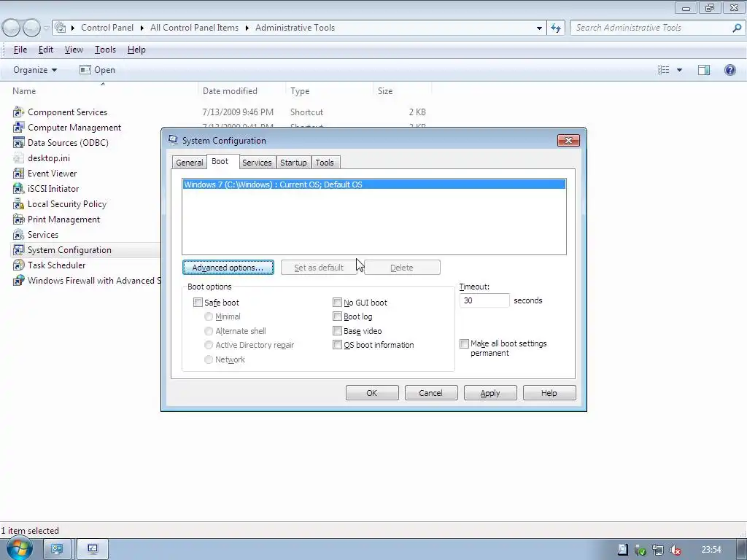Click the Control Panel taskbar button
747x560 pixels.
pos(57,550)
